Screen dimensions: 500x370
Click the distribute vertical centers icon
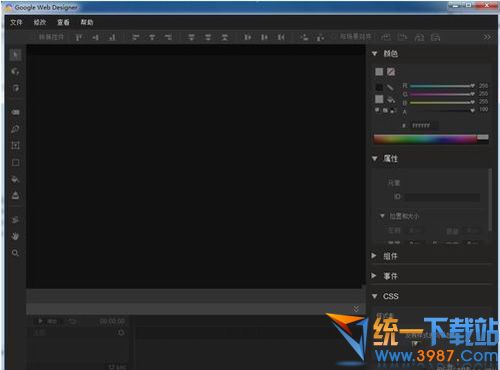(208, 37)
